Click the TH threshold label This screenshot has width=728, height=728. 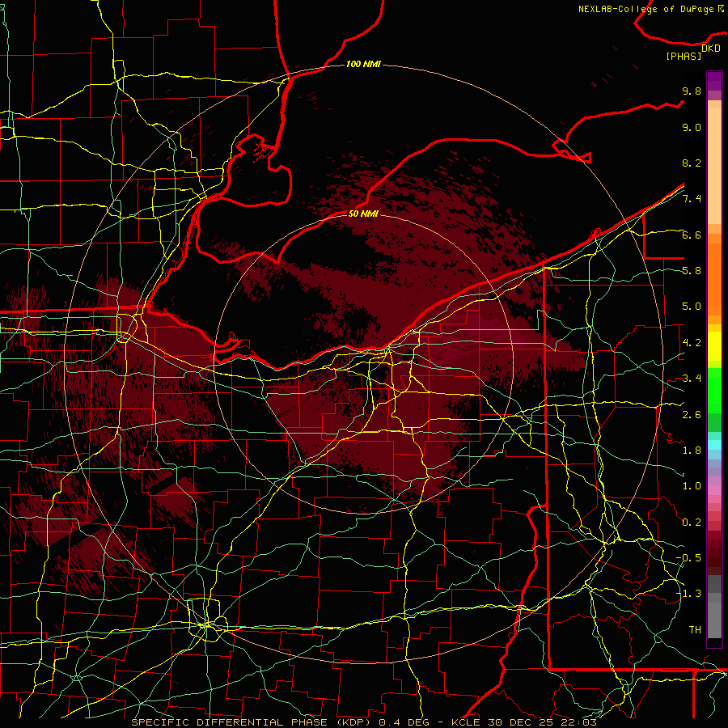pos(695,630)
